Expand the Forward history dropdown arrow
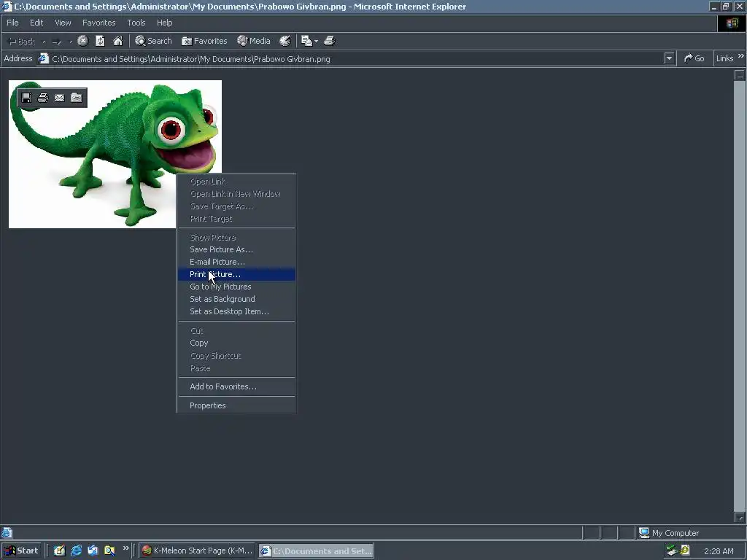747x560 pixels. point(71,42)
